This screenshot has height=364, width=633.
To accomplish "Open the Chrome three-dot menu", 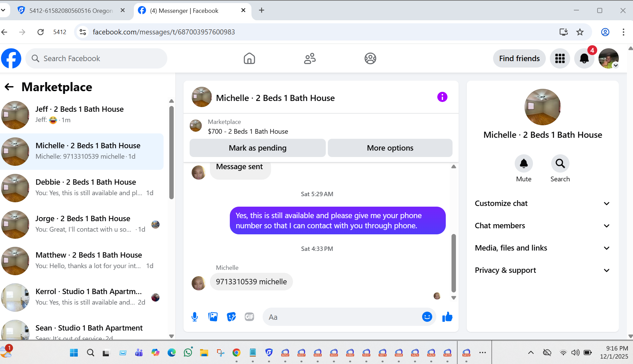I will [x=624, y=32].
